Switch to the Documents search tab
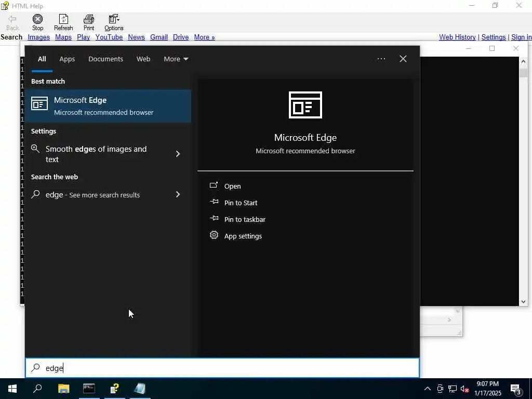532x399 pixels. (x=105, y=59)
